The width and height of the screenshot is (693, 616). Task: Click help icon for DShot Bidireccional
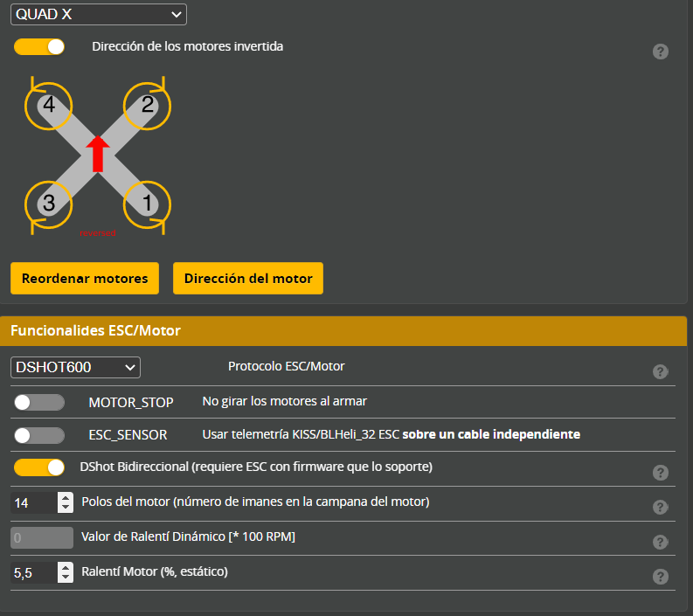point(661,473)
